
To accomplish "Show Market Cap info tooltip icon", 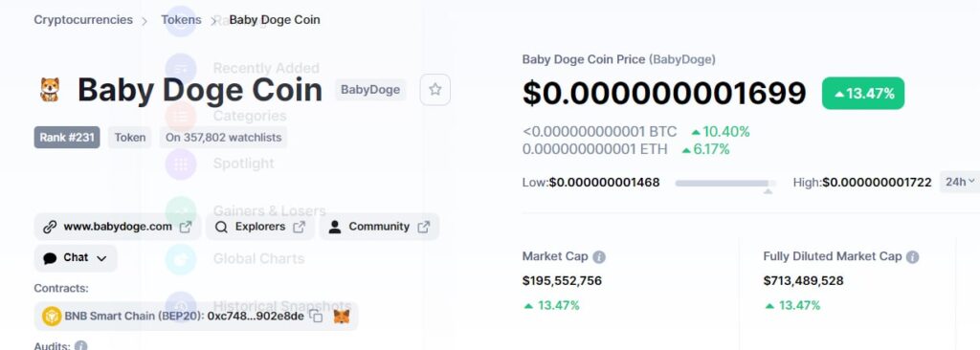I will coord(599,257).
